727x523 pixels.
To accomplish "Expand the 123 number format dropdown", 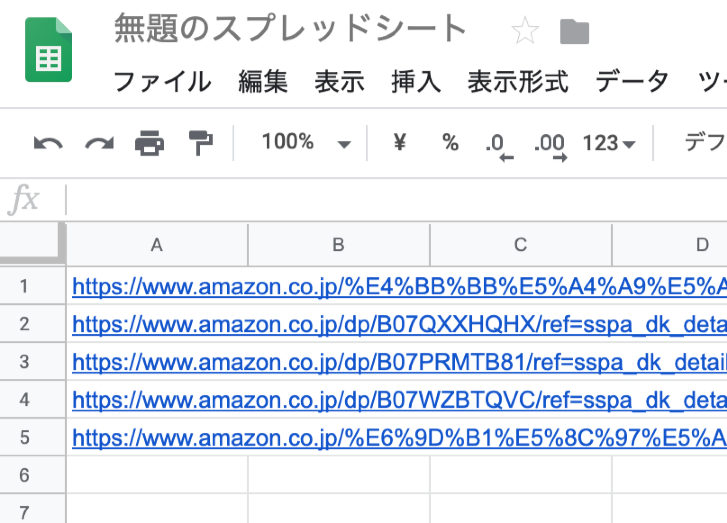I will pos(608,143).
